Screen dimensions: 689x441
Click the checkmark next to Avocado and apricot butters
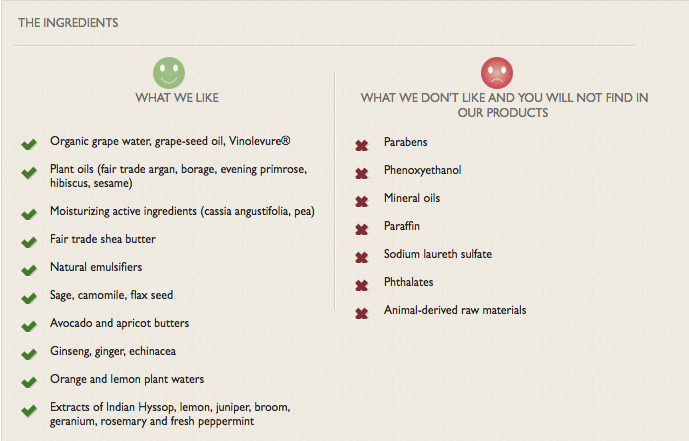point(29,326)
